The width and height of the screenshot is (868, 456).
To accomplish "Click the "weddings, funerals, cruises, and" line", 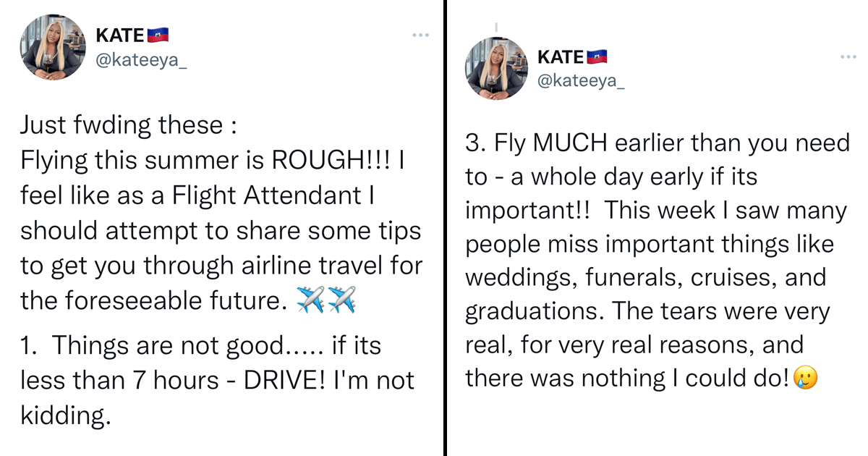I will click(645, 278).
